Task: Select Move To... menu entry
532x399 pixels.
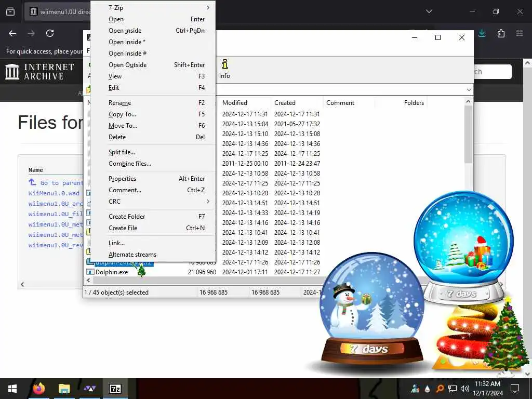Action: [153, 126]
